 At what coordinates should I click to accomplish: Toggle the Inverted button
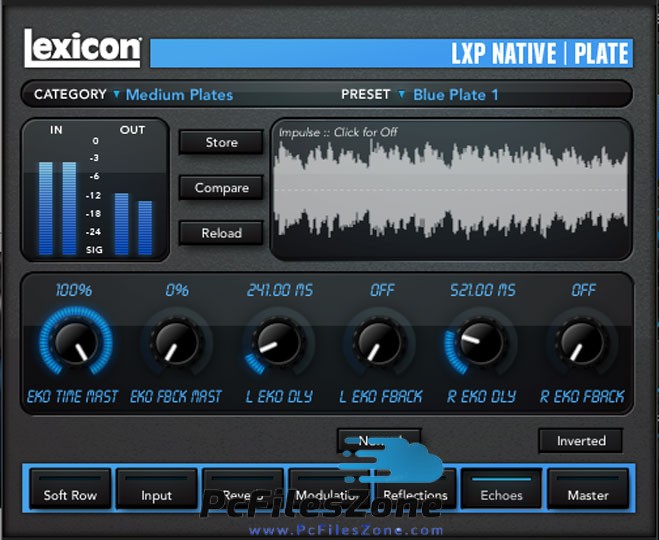(x=581, y=441)
